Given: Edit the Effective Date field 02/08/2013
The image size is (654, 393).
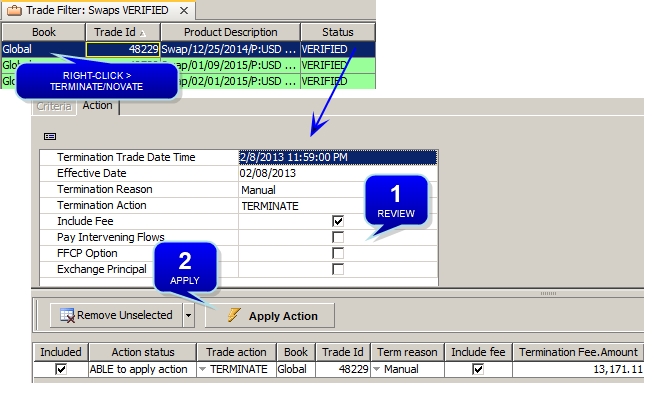Looking at the screenshot, I should [x=338, y=173].
